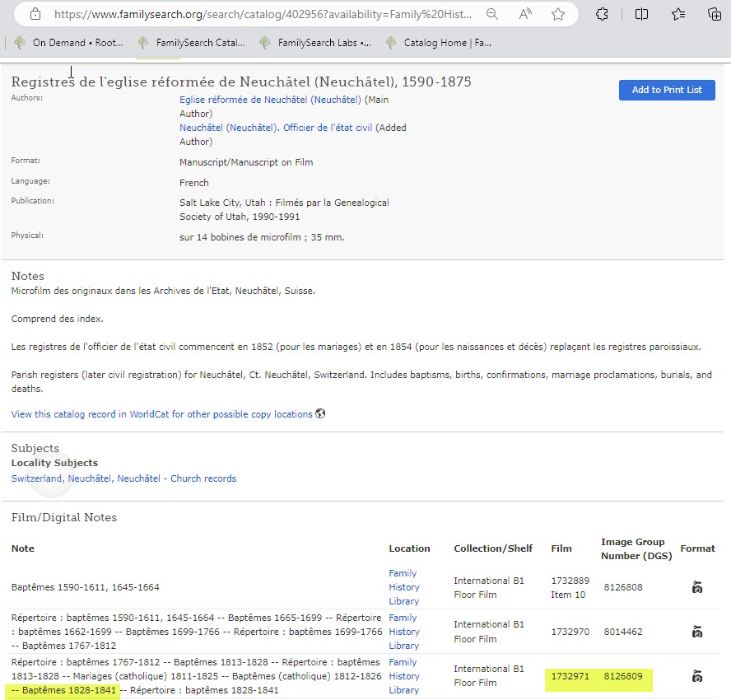Open the Switzerland, Neuchâtel Church records subject link
The height and width of the screenshot is (700, 731).
pyautogui.click(x=123, y=478)
